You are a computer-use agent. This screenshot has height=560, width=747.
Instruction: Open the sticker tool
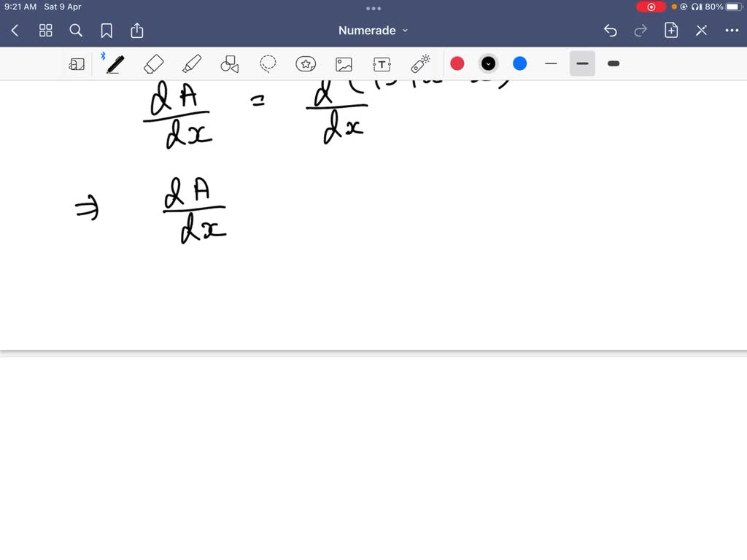[x=306, y=63]
